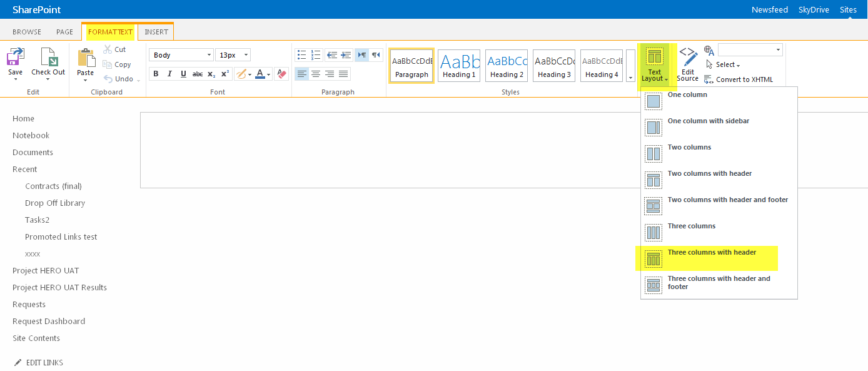The height and width of the screenshot is (371, 868).
Task: Click the Edit Source icon
Action: [x=687, y=58]
